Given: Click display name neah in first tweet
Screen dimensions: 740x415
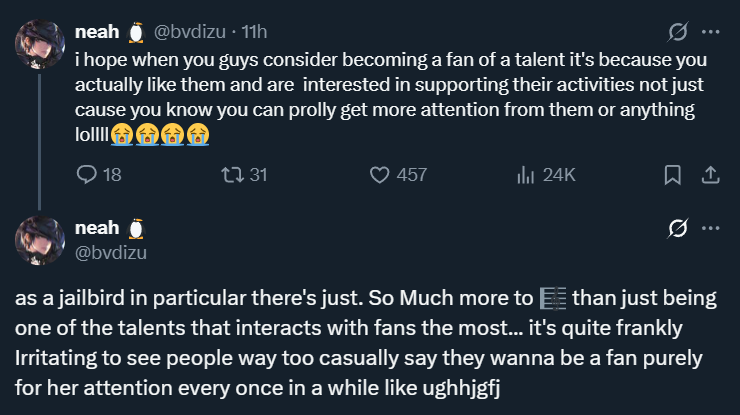Looking at the screenshot, I should click(x=97, y=33).
